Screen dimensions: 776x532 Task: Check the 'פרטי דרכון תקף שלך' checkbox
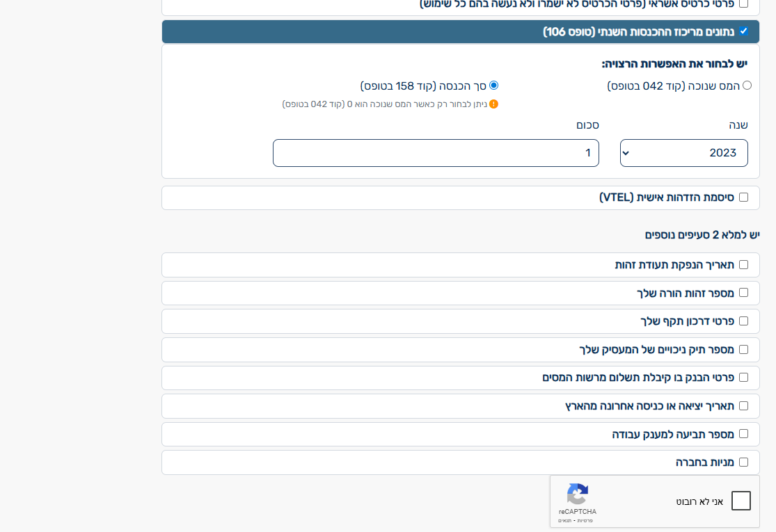click(743, 321)
